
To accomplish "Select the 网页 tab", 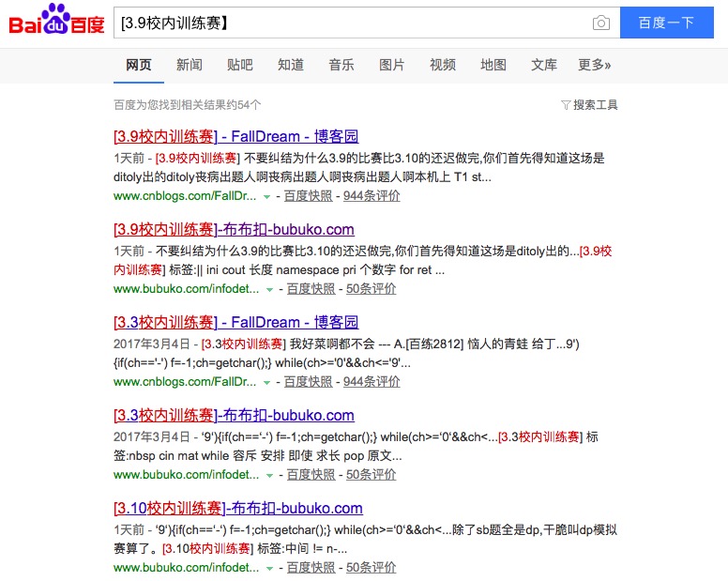I will click(139, 65).
